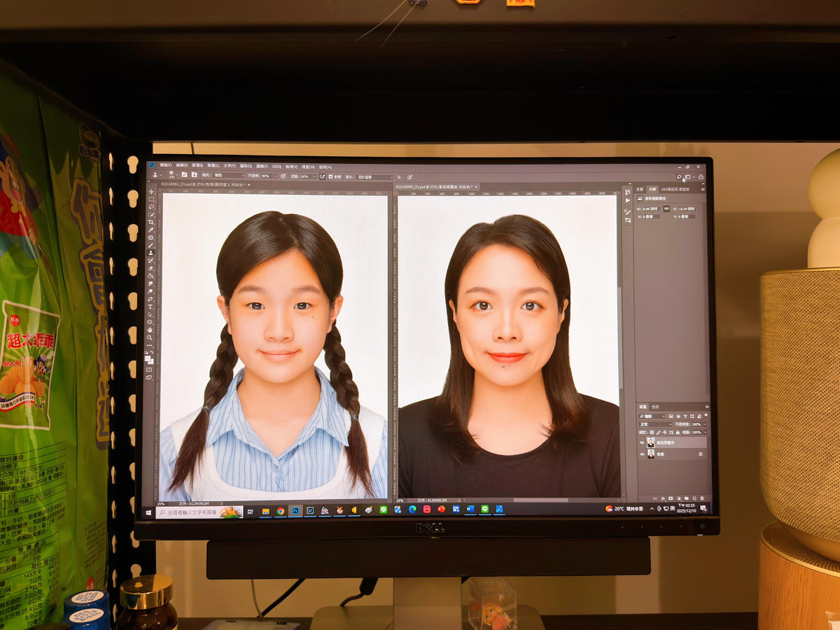The width and height of the screenshot is (840, 630).
Task: Select the Horizontal Type tool
Action: [150, 307]
